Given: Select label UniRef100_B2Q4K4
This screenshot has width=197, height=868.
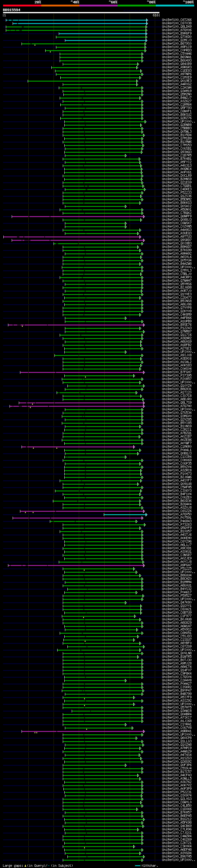Looking at the screenshot, I should (177, 504).
